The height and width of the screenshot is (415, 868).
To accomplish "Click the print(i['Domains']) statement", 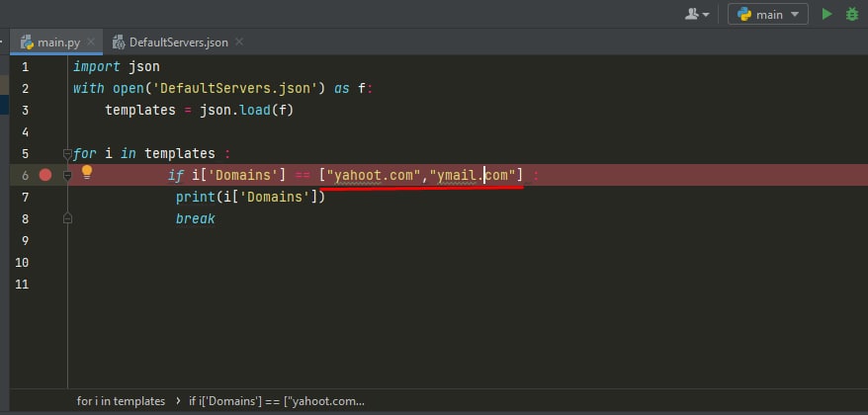I will (250, 197).
